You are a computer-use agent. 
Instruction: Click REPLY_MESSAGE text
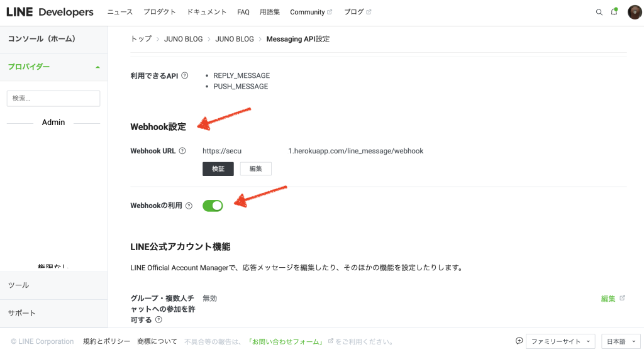coord(241,75)
